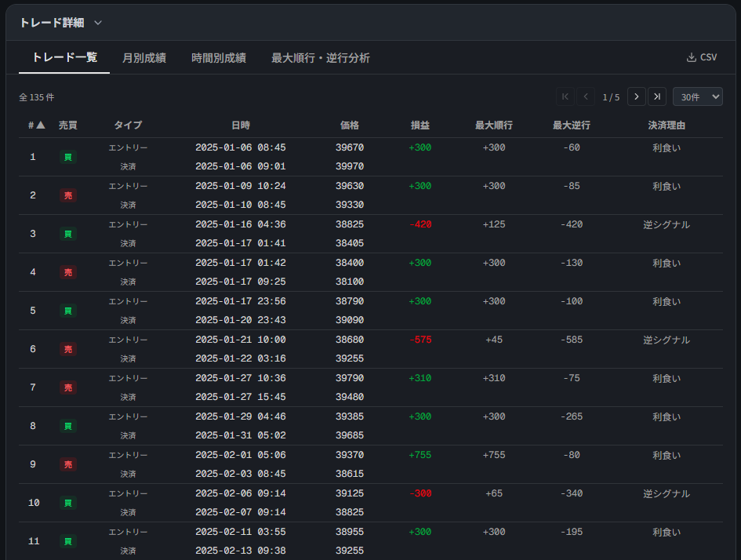This screenshot has width=741, height=560.
Task: Click the previous page arrow
Action: [586, 97]
